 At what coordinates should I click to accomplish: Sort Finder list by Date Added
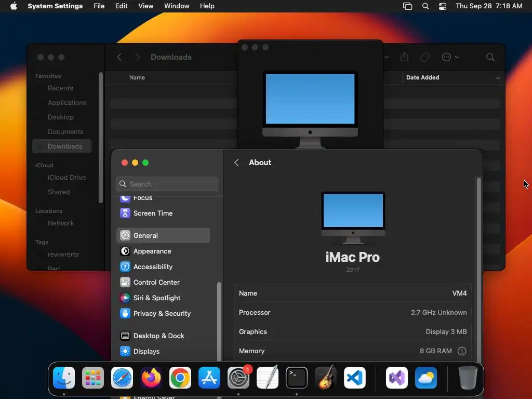pyautogui.click(x=423, y=78)
